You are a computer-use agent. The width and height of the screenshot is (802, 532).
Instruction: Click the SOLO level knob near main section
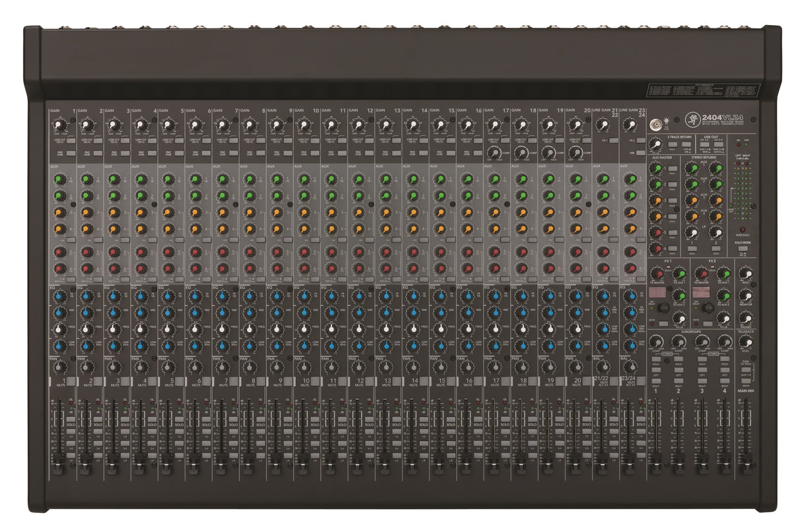click(x=745, y=273)
